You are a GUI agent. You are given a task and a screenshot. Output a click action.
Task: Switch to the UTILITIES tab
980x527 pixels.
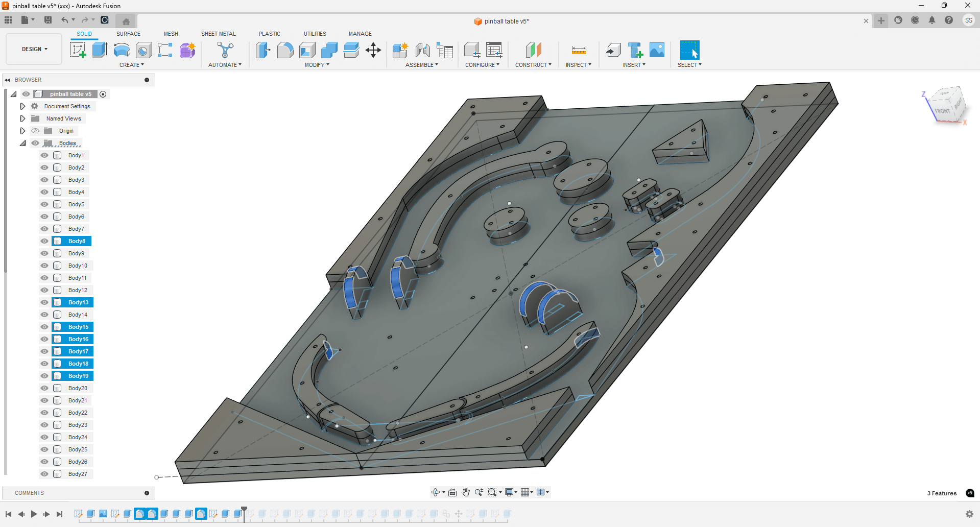[x=315, y=34]
